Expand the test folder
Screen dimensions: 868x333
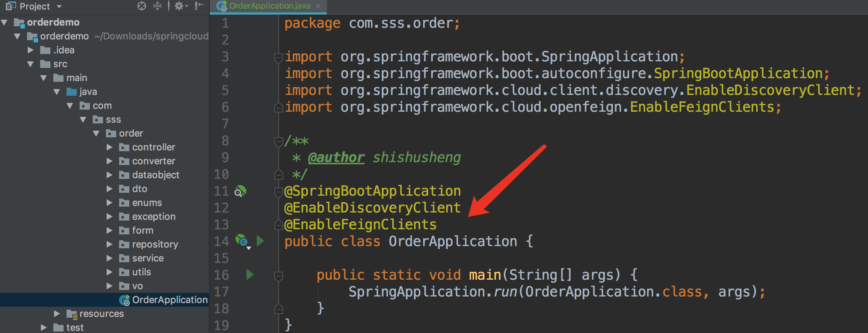pos(44,328)
